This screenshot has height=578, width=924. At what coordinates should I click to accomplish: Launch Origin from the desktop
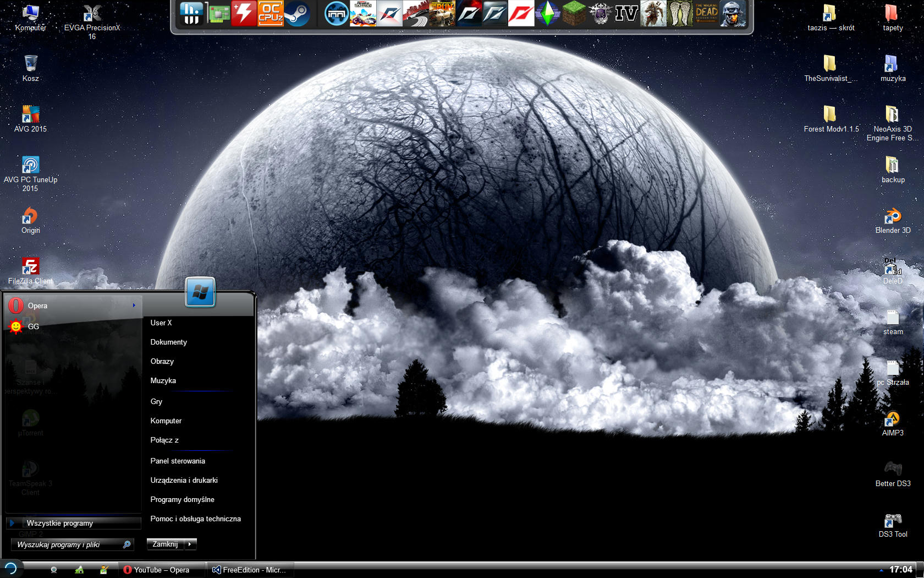tap(30, 220)
